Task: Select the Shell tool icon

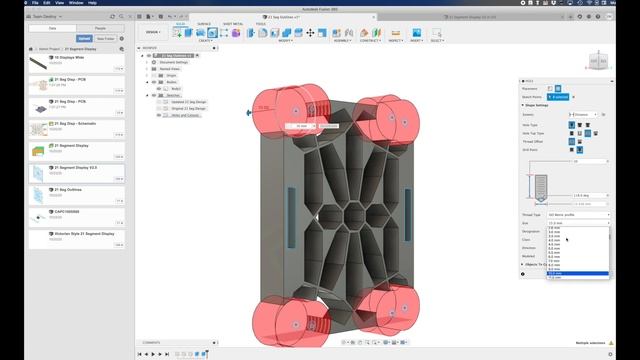Action: 275,33
